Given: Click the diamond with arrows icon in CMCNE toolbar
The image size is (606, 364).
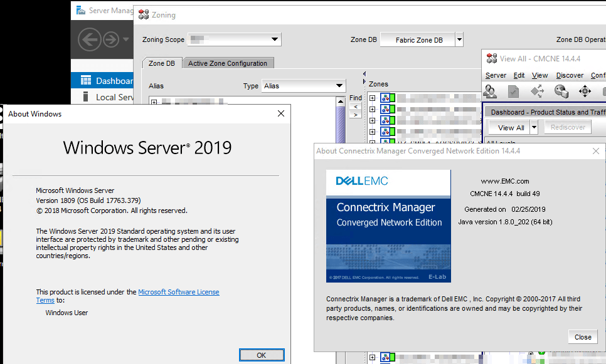Looking at the screenshot, I should [537, 91].
